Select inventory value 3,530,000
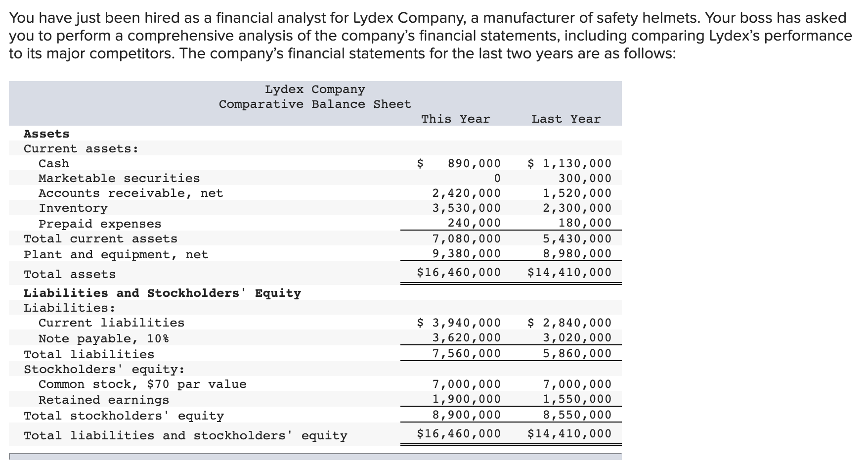 click(467, 208)
